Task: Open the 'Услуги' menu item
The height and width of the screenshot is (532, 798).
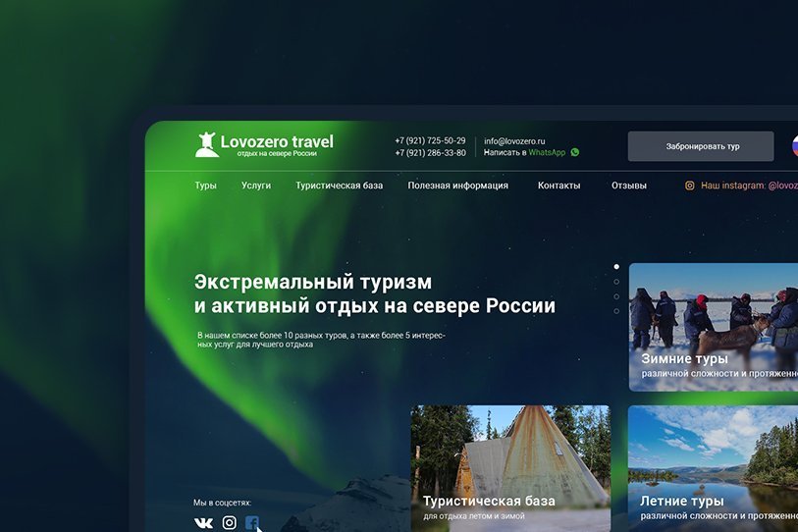Action: click(x=256, y=186)
